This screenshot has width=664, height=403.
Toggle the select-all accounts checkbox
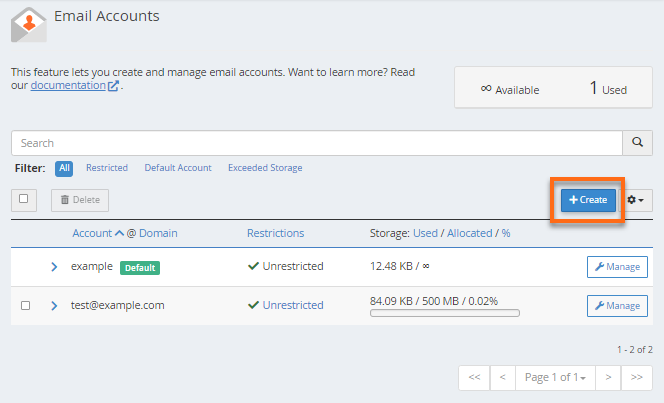pos(24,199)
